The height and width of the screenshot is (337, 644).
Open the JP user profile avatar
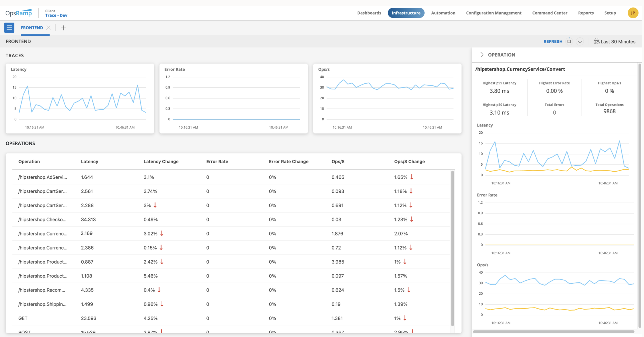click(x=633, y=13)
